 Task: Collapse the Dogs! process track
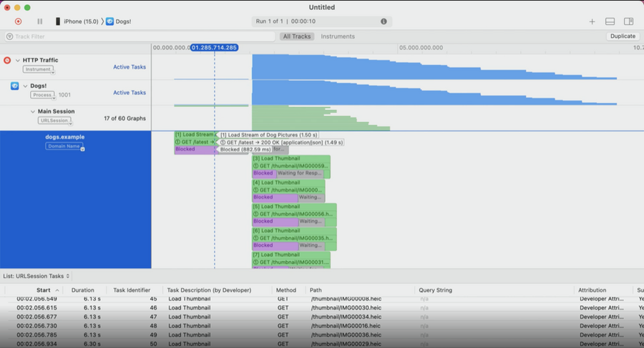pyautogui.click(x=26, y=86)
